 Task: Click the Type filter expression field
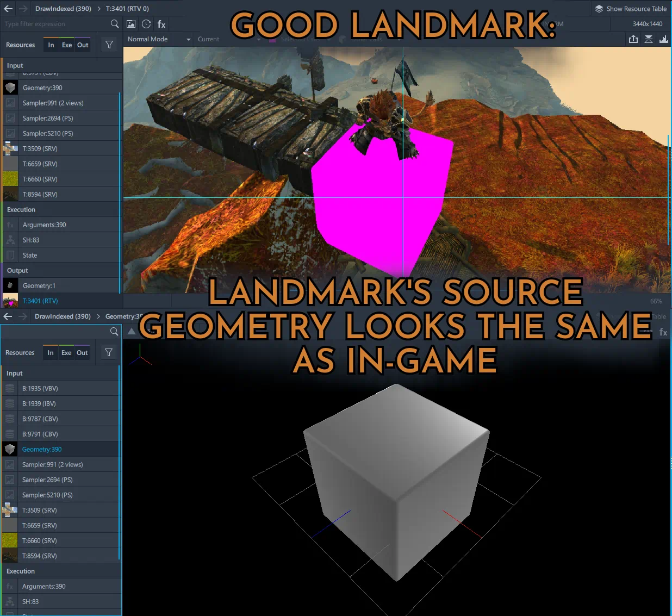tap(54, 24)
